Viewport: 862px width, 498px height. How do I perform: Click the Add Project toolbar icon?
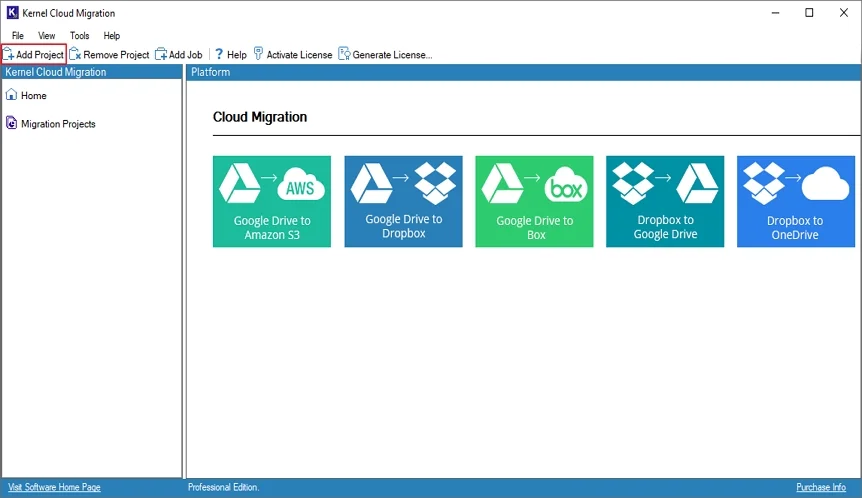(9, 54)
